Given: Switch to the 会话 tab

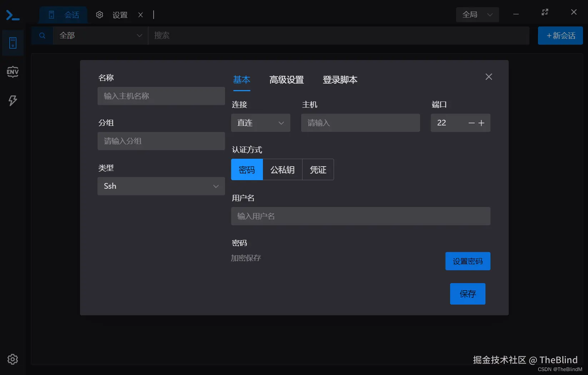Looking at the screenshot, I should [x=64, y=15].
